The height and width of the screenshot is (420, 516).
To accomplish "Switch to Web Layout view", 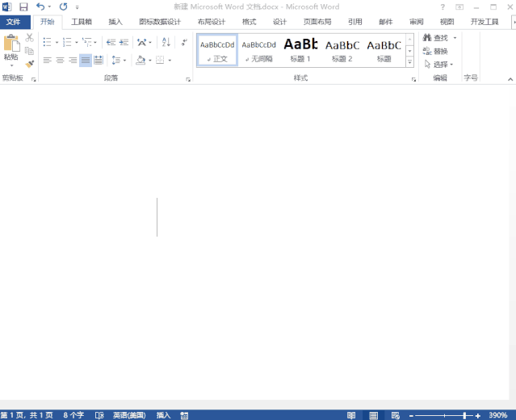I will tap(396, 415).
